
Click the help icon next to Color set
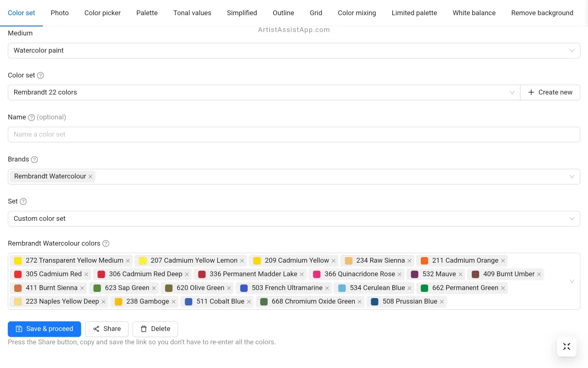coord(40,75)
